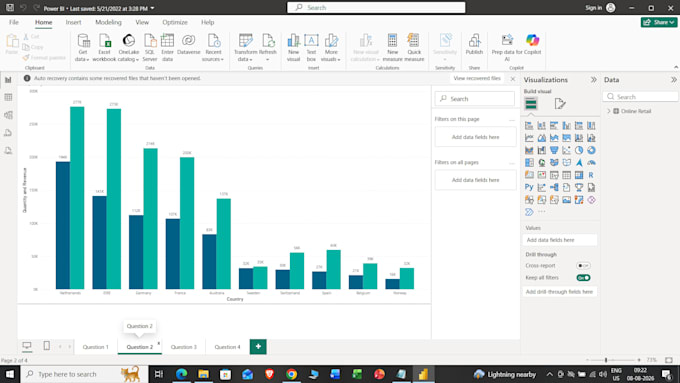Create a New measure

[x=392, y=47]
